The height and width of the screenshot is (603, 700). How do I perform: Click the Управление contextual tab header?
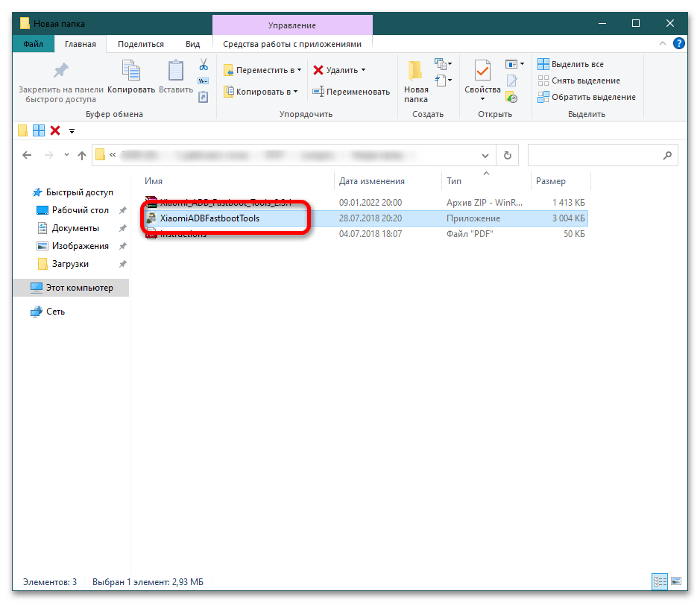[x=292, y=25]
